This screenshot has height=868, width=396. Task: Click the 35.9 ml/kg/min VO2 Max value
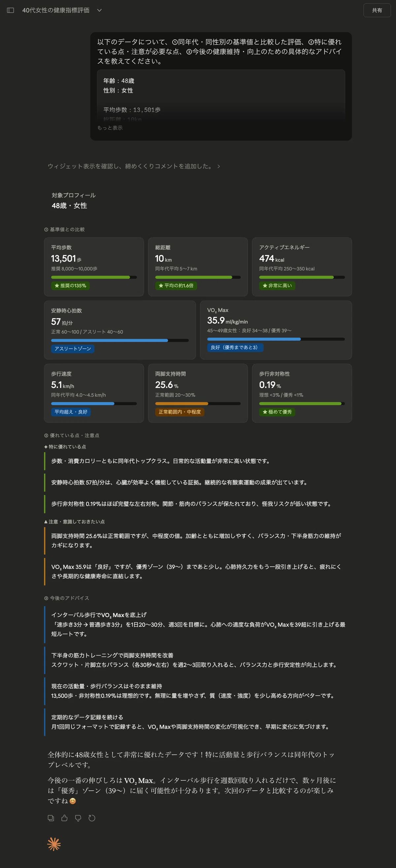click(x=227, y=321)
